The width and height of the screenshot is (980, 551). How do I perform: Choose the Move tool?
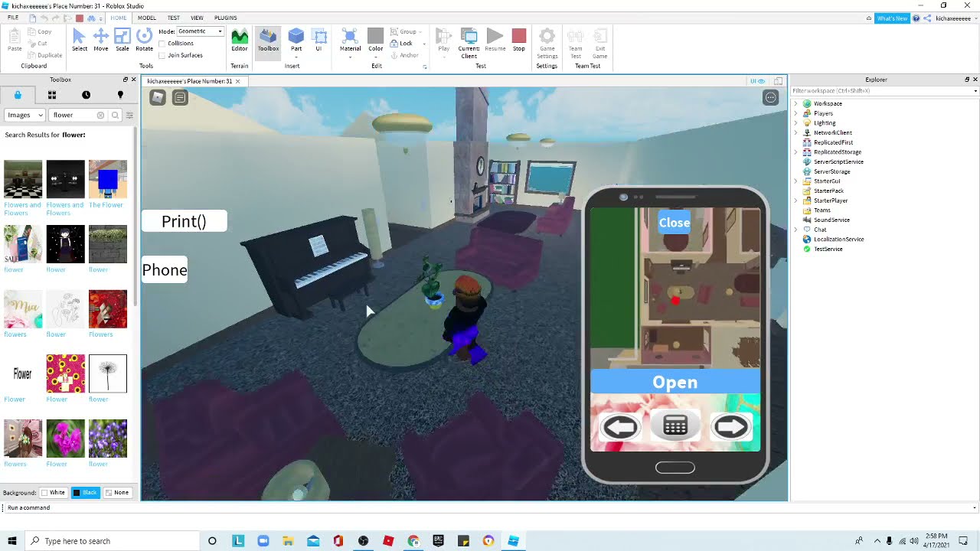pos(100,40)
